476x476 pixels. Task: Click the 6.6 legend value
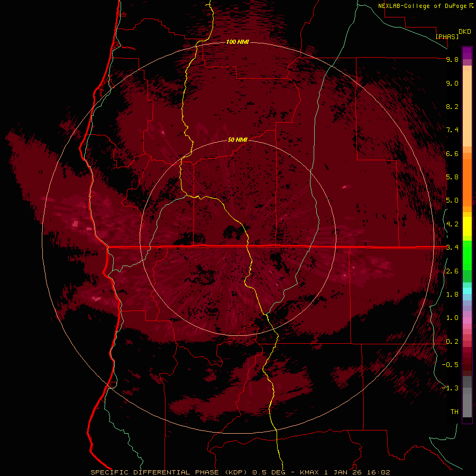452,153
